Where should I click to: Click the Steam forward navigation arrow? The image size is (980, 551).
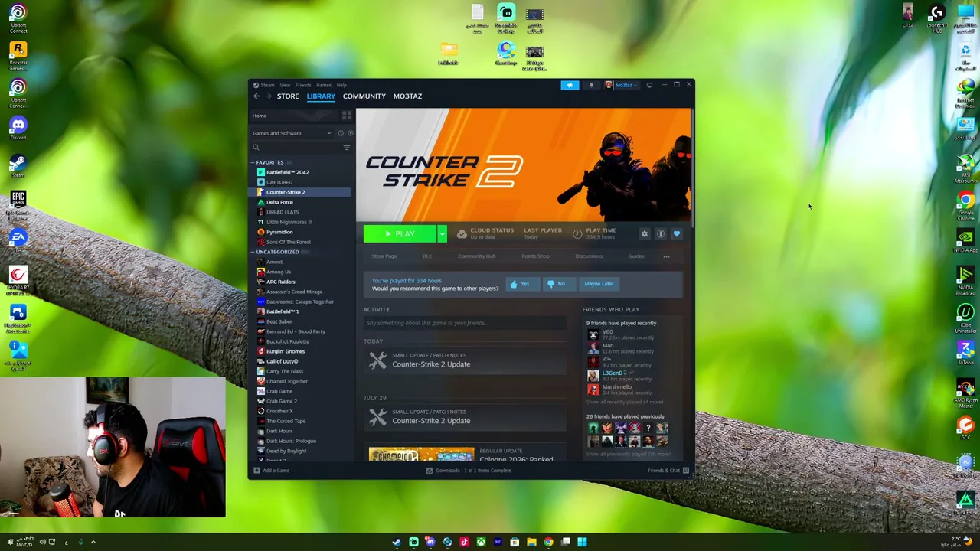268,96
